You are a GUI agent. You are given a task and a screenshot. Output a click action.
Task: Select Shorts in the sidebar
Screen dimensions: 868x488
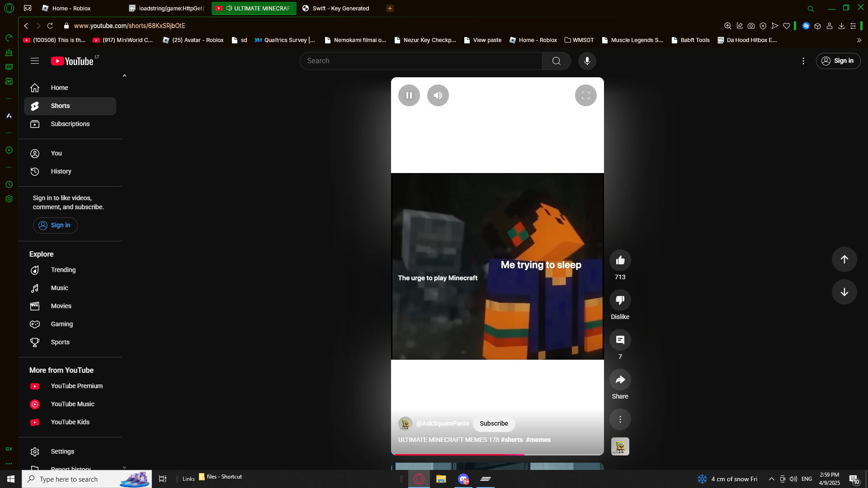pos(70,106)
